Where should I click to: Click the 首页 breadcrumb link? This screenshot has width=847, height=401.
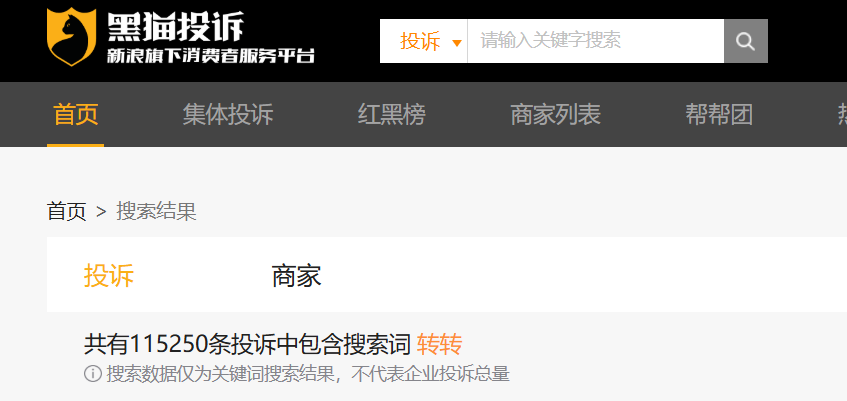tap(66, 211)
